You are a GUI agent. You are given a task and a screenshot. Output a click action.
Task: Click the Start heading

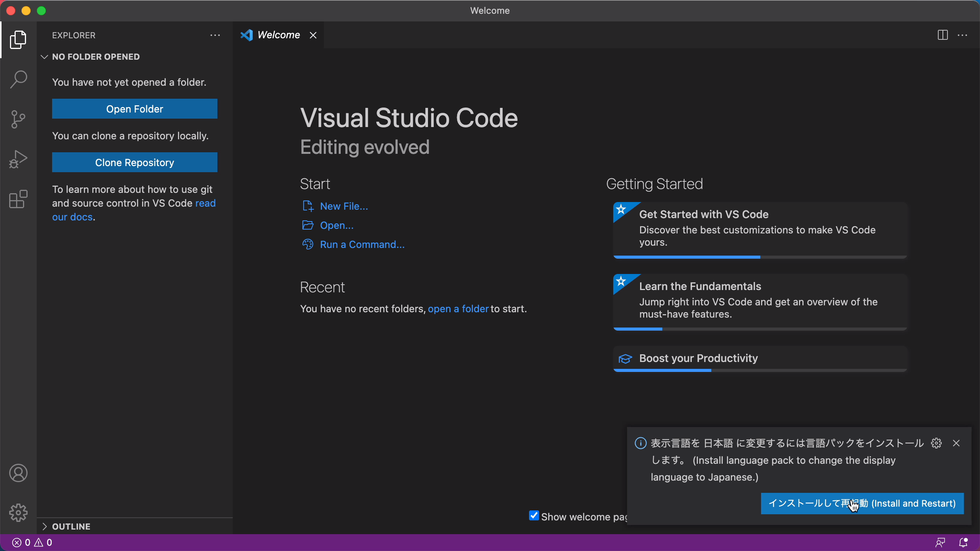[x=315, y=184]
